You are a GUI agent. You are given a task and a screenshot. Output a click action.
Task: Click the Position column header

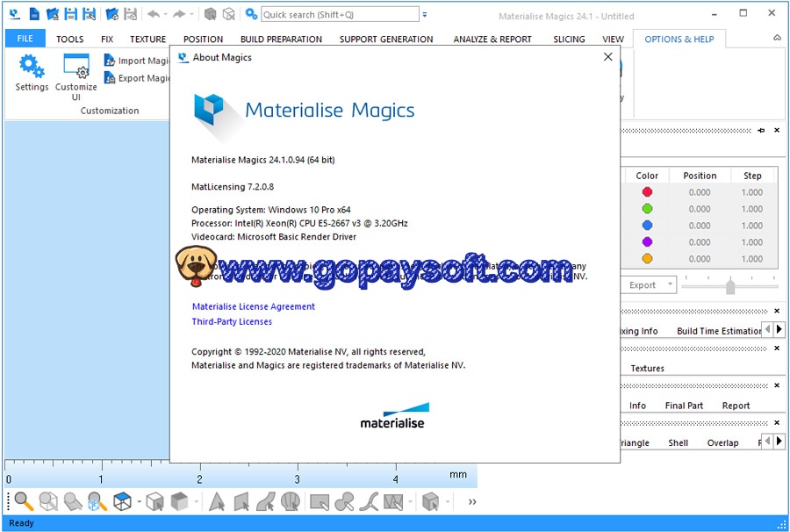[700, 176]
